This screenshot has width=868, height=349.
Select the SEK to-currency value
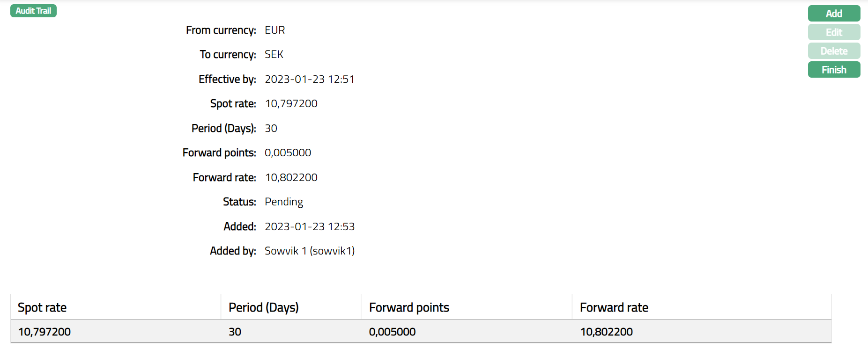pyautogui.click(x=274, y=54)
